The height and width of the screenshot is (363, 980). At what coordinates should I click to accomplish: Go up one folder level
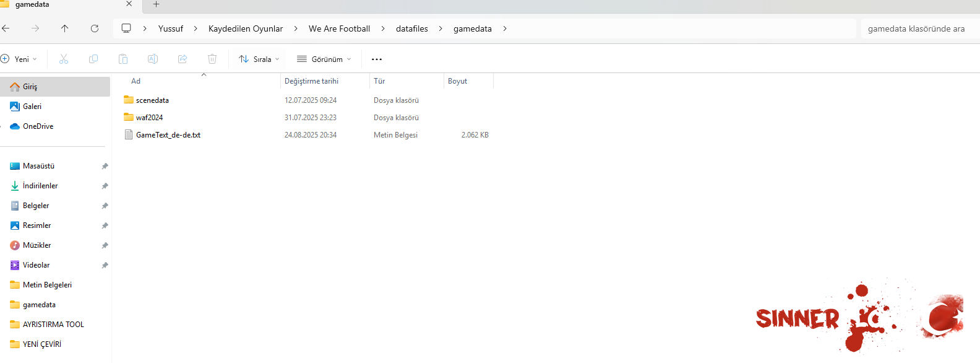[x=65, y=28]
